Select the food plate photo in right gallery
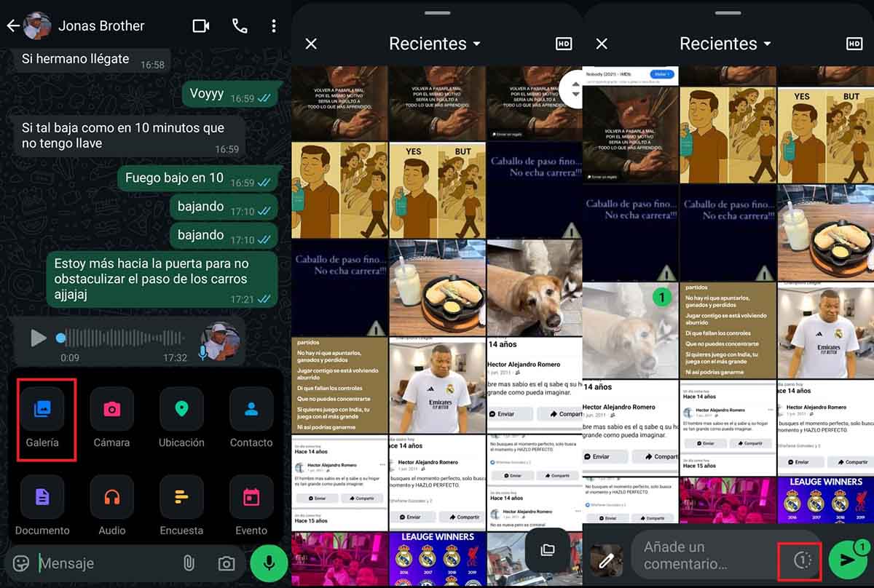Image resolution: width=874 pixels, height=588 pixels. click(826, 233)
